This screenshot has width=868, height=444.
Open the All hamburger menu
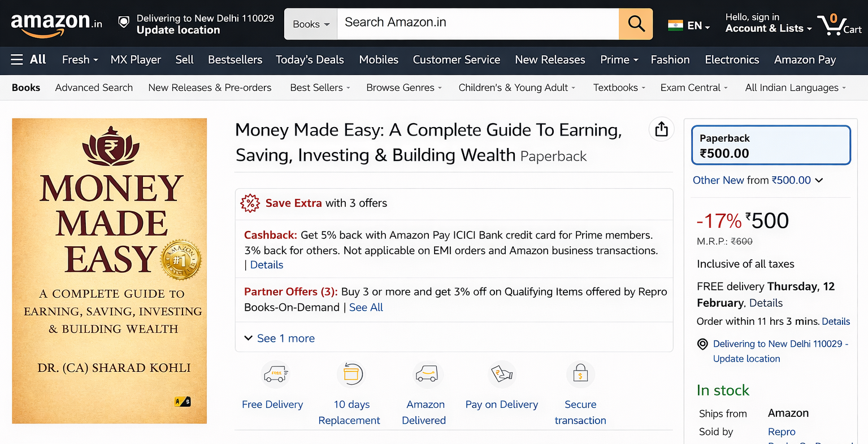pyautogui.click(x=28, y=60)
